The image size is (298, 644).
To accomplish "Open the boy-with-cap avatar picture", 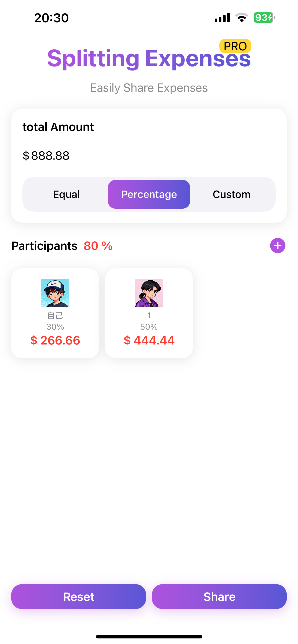I will [x=55, y=293].
